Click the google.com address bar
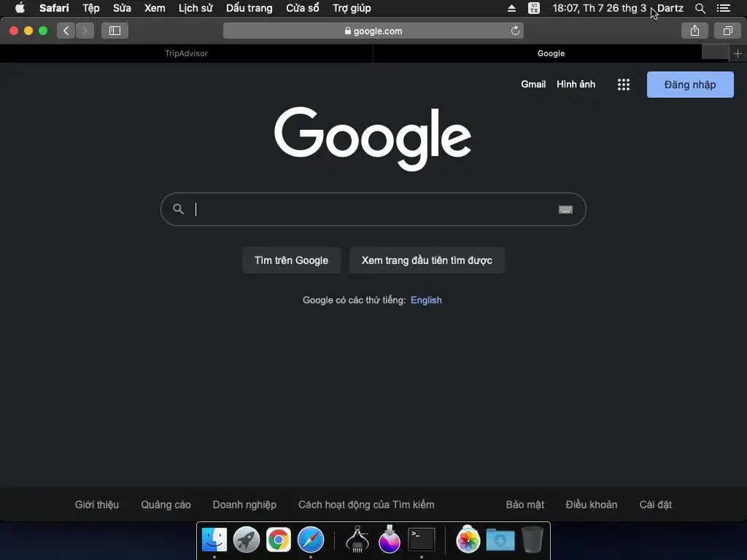Viewport: 747px width, 560px height. (373, 31)
